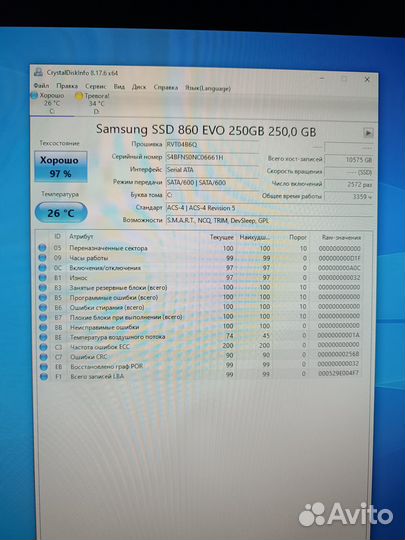Viewport: 405px width, 540px height.
Task: Click the Текущее column header
Action: tap(221, 237)
